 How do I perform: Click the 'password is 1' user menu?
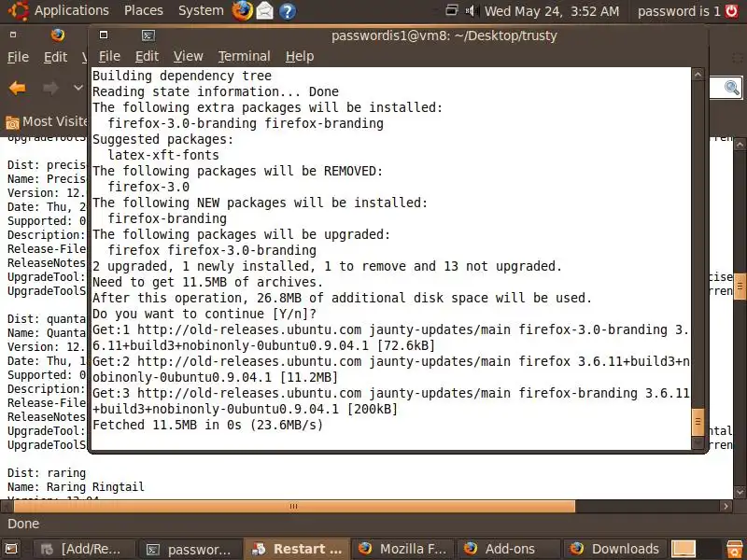[x=679, y=11]
